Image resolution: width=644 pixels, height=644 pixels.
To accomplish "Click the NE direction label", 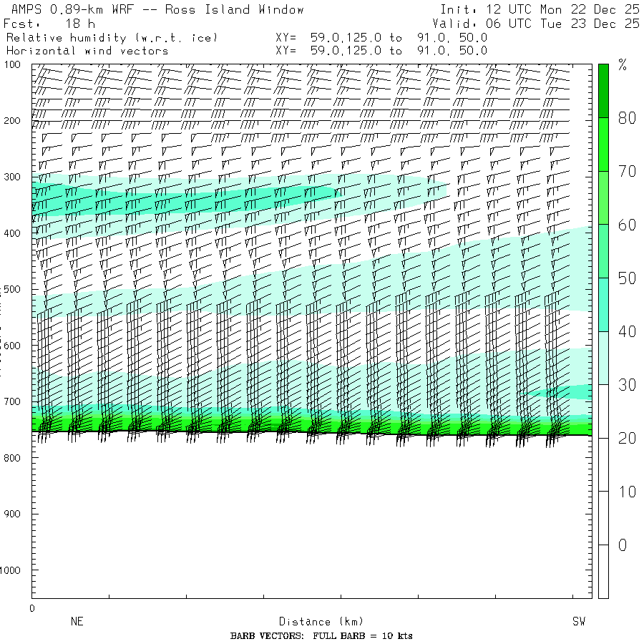I will point(77,621).
